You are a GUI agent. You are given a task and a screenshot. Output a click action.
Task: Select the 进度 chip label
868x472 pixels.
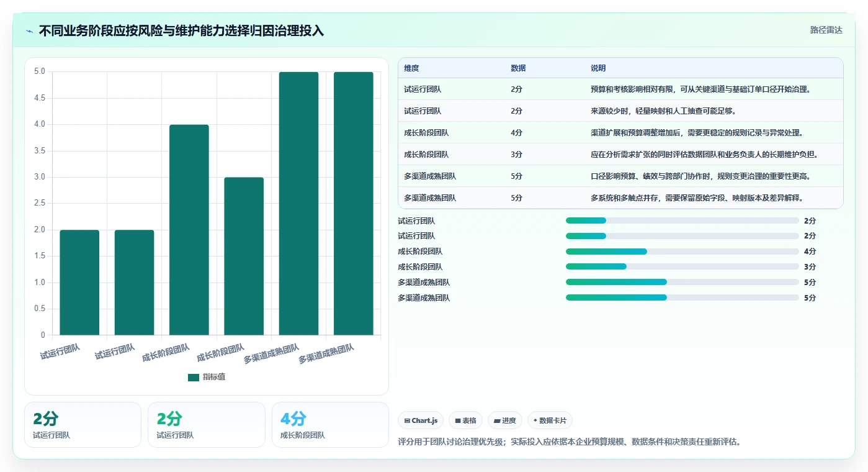(x=509, y=420)
